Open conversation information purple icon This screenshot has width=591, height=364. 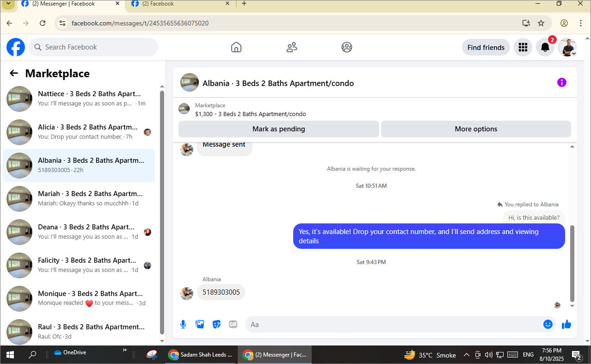pos(562,82)
